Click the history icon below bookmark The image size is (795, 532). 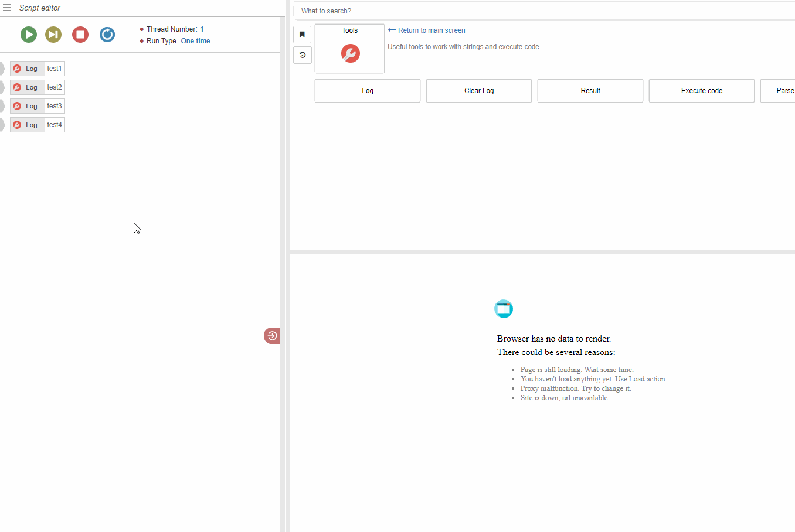click(303, 55)
